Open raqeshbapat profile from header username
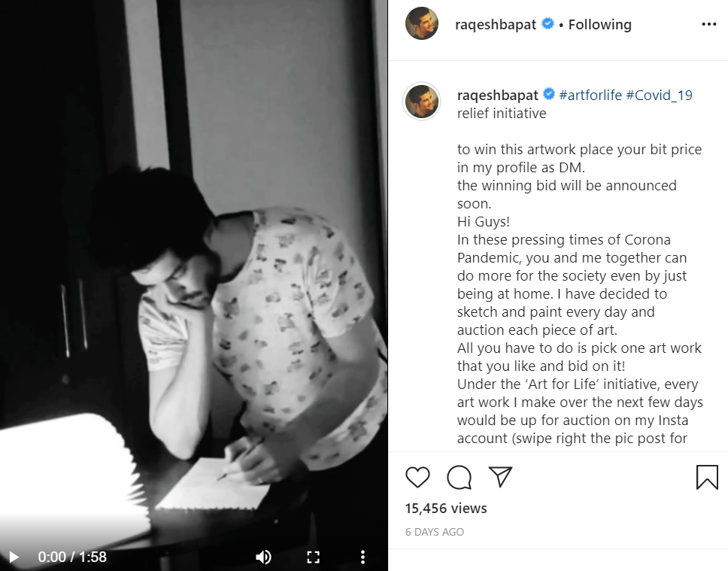 point(496,25)
